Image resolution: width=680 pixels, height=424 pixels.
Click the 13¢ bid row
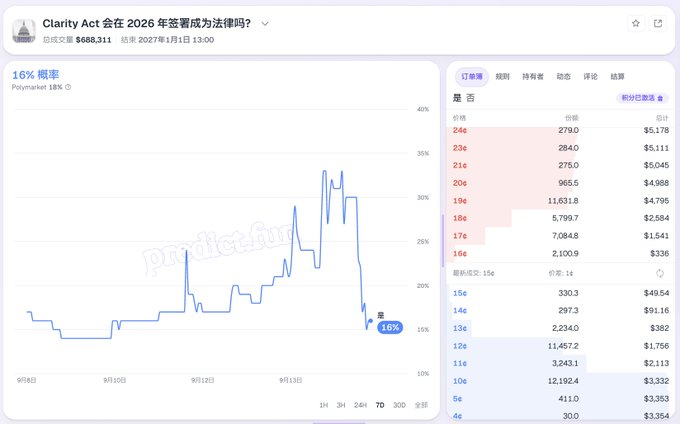tap(560, 328)
